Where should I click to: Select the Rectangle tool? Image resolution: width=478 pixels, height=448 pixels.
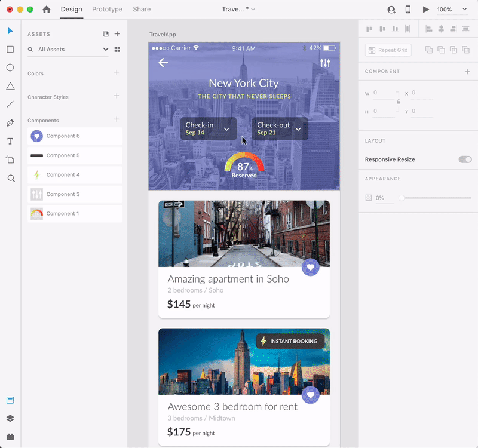coord(10,50)
